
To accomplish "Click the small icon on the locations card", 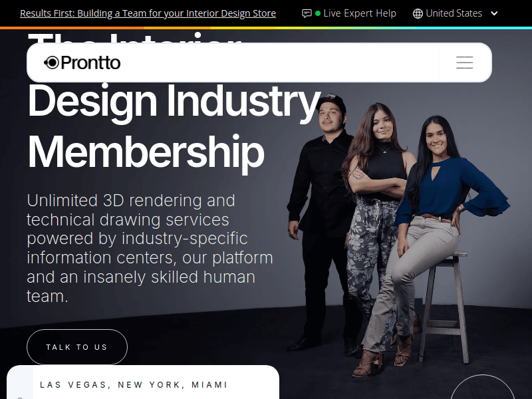I will [20, 398].
